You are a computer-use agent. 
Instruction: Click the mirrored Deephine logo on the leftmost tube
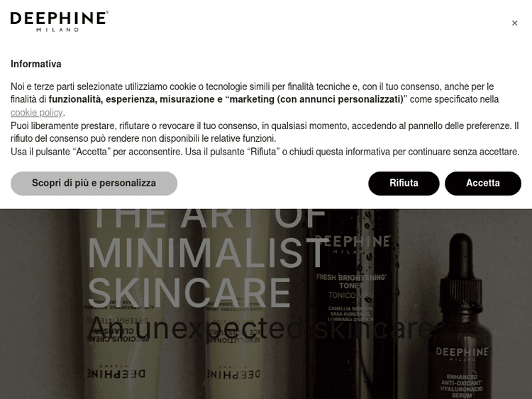click(116, 372)
